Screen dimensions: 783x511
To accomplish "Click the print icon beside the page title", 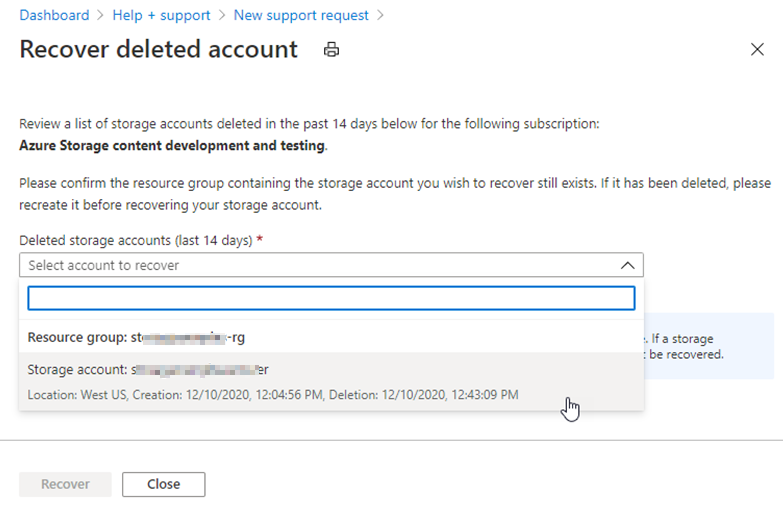I will click(x=331, y=50).
